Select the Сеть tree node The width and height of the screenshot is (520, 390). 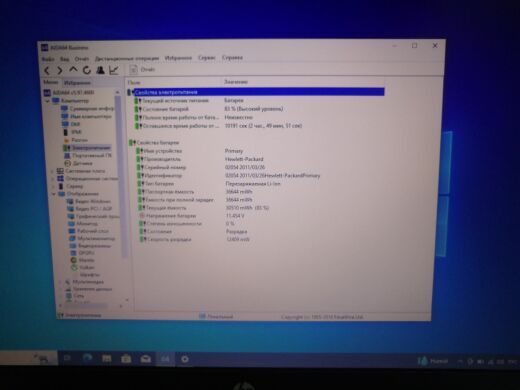tap(75, 296)
